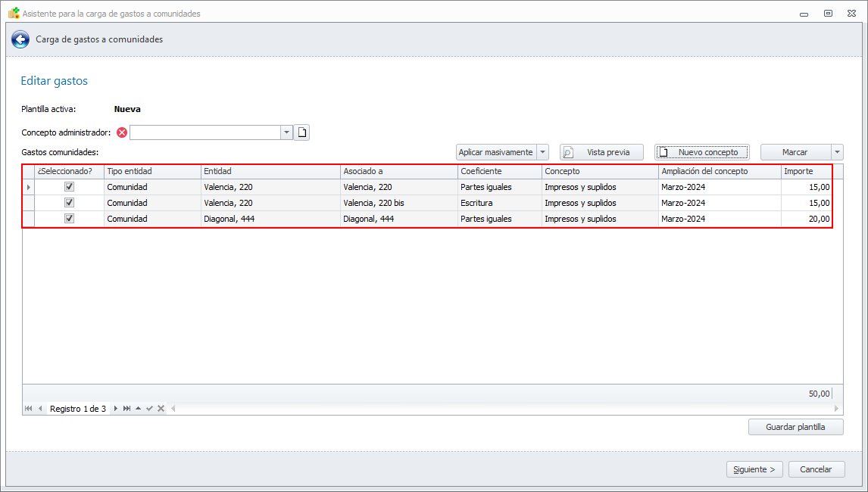Sort by Asociado a column header
Image resolution: width=868 pixels, height=492 pixels.
click(x=398, y=172)
